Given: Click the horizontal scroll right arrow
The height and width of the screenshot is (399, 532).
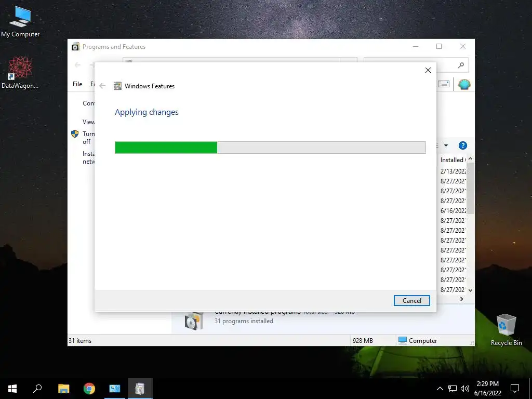Looking at the screenshot, I should coord(461,299).
